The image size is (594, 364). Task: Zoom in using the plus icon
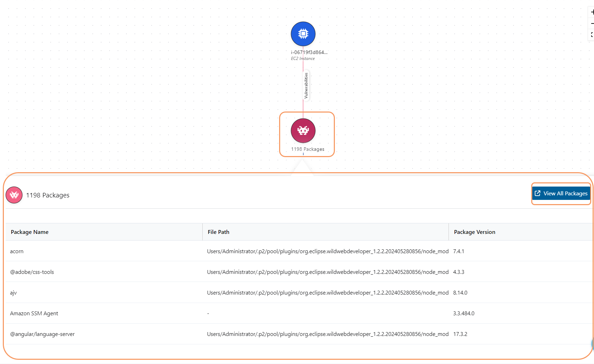pos(592,12)
